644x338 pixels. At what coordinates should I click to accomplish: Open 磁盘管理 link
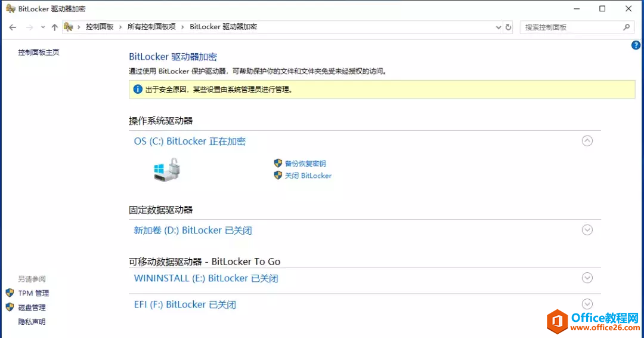click(32, 308)
